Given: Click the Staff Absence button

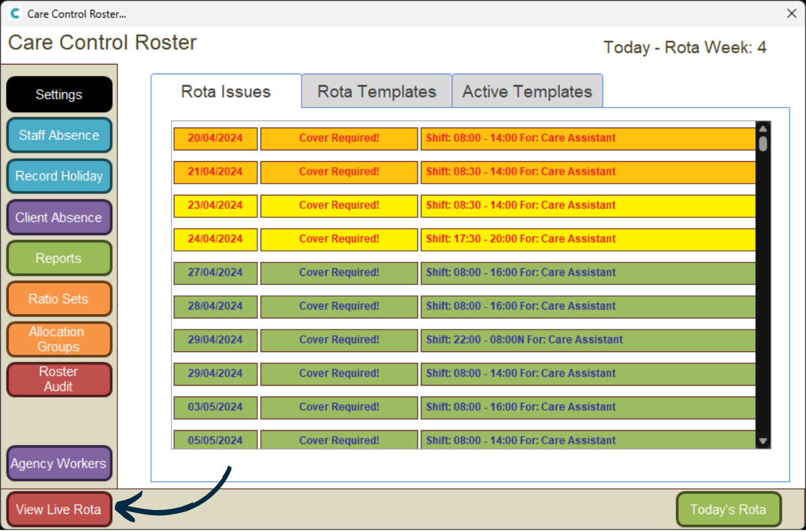Looking at the screenshot, I should click(x=59, y=135).
